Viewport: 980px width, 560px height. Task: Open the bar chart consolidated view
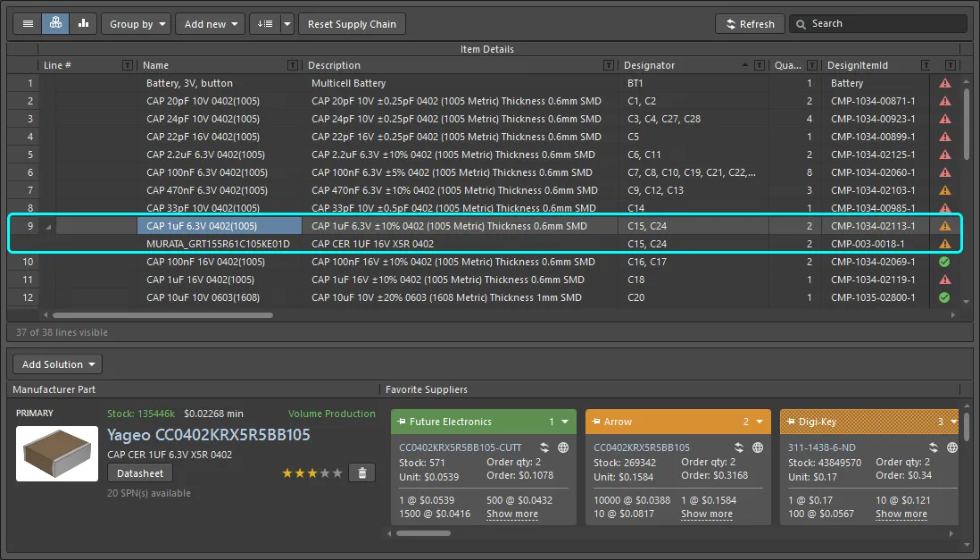pos(83,24)
